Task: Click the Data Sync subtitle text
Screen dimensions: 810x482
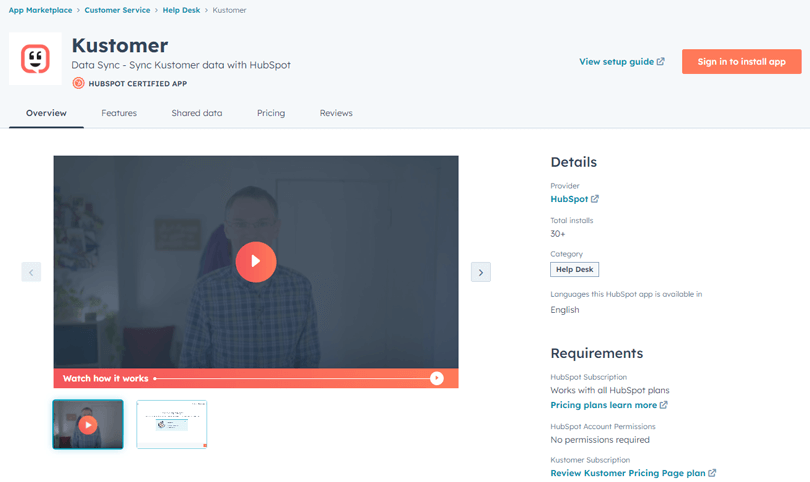Action: pos(181,65)
